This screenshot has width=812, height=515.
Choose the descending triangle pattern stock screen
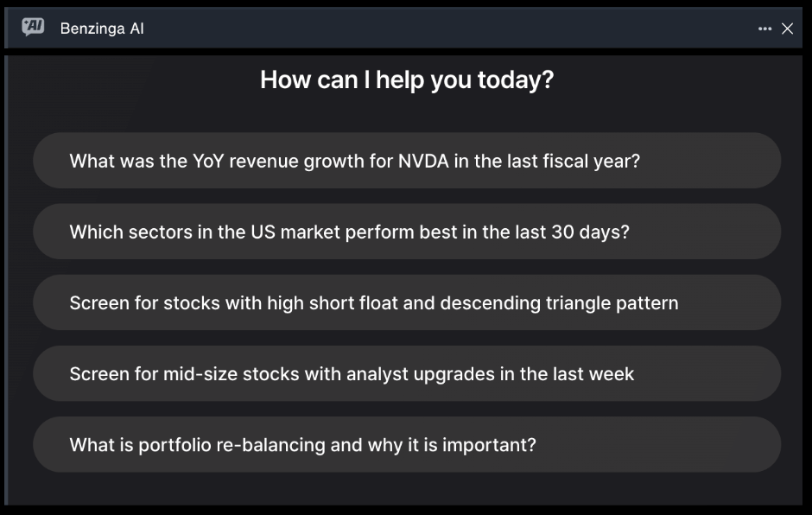pyautogui.click(x=407, y=302)
